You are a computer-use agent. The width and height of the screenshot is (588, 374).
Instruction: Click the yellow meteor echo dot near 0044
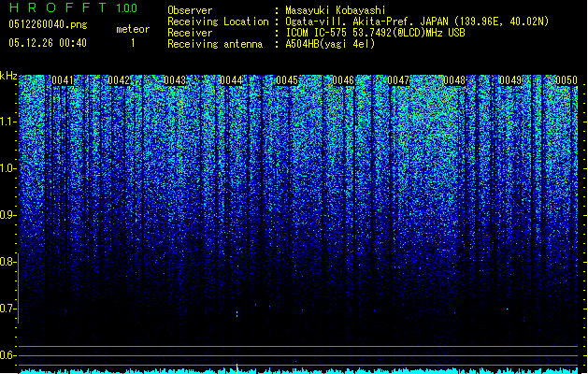click(x=237, y=313)
